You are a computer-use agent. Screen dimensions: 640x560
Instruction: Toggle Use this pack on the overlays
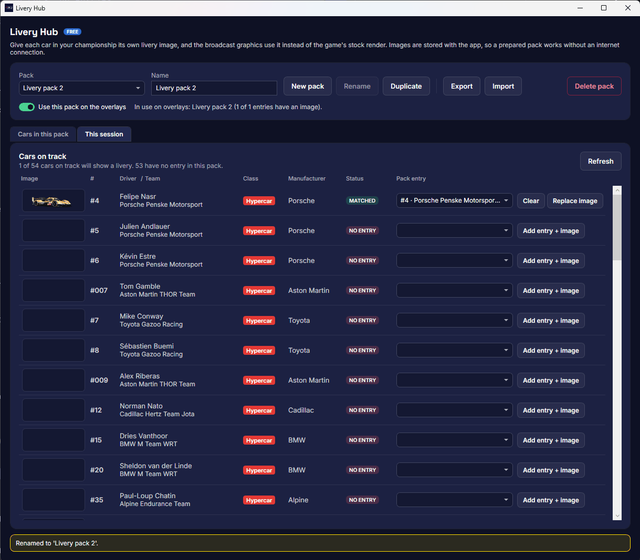click(27, 107)
